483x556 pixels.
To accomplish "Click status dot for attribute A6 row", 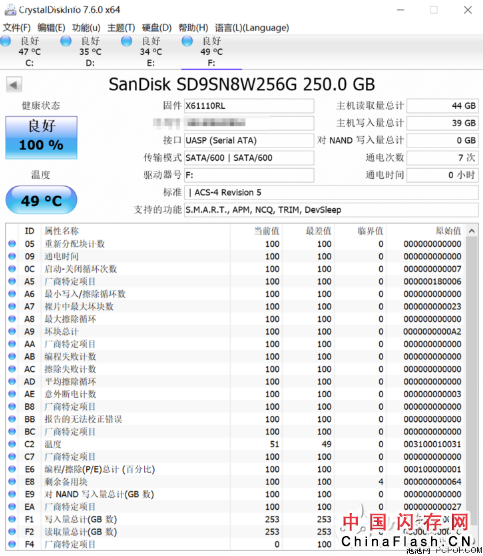I will [12, 294].
